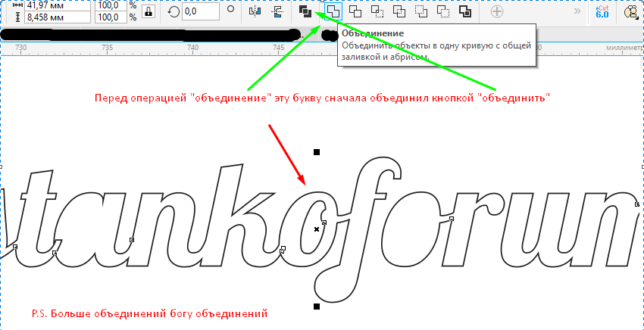Click the Simplify shaping icon

coord(397,11)
